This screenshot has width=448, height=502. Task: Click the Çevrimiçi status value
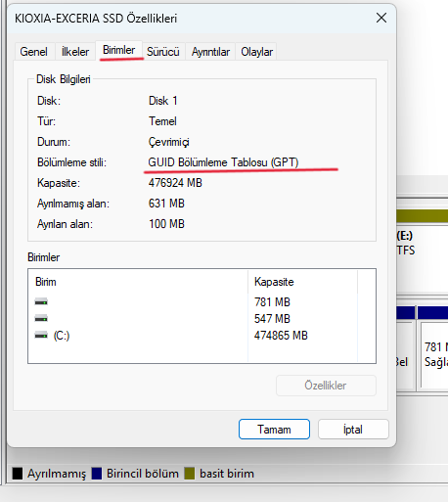(169, 142)
